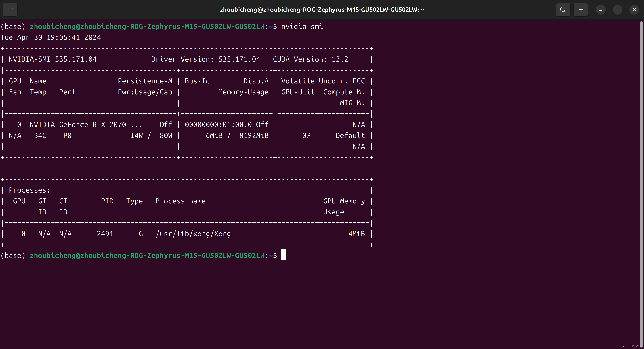Click the window title text in header
Viewport: 644px width, 349px height.
click(322, 10)
